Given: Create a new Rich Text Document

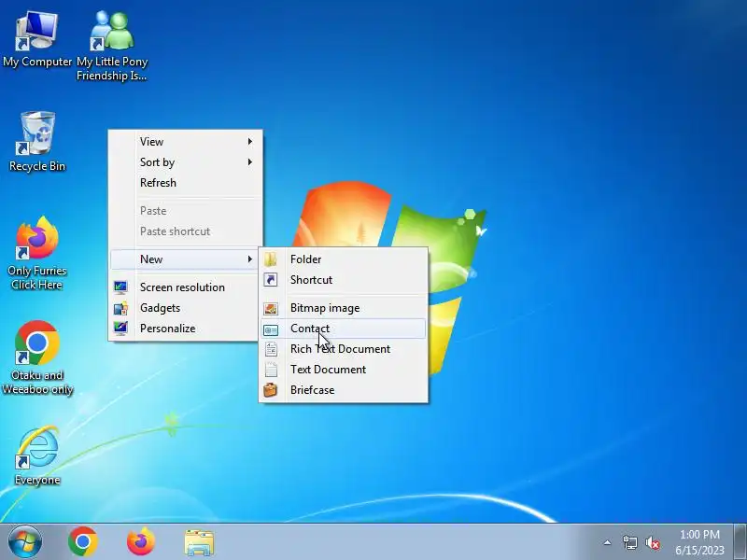Looking at the screenshot, I should [x=343, y=349].
